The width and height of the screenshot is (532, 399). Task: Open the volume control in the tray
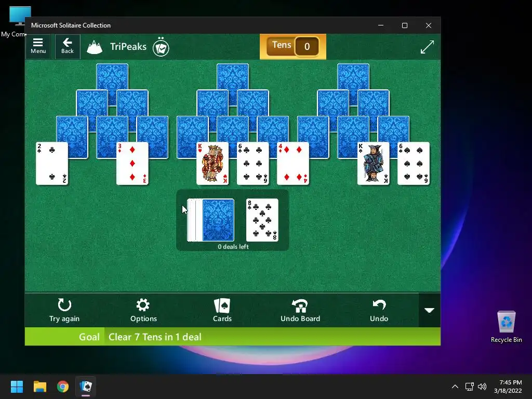[482, 387]
